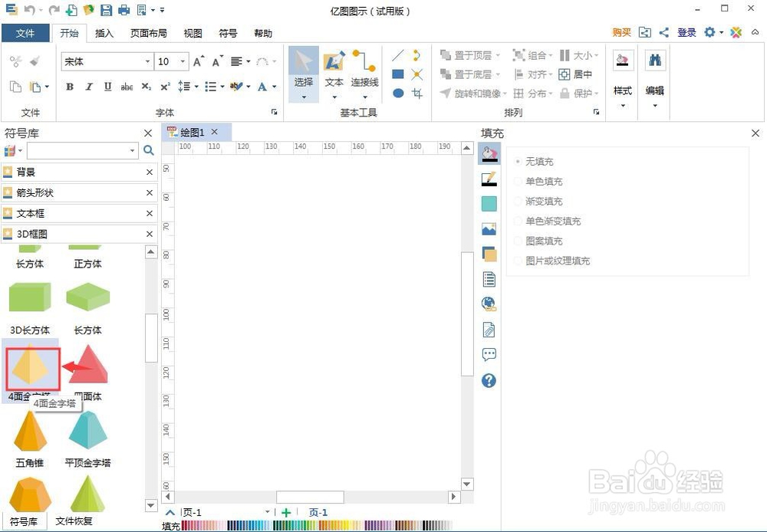Expand Bring to Front dropdown
Viewport: 767px width, 532px height.
498,55
